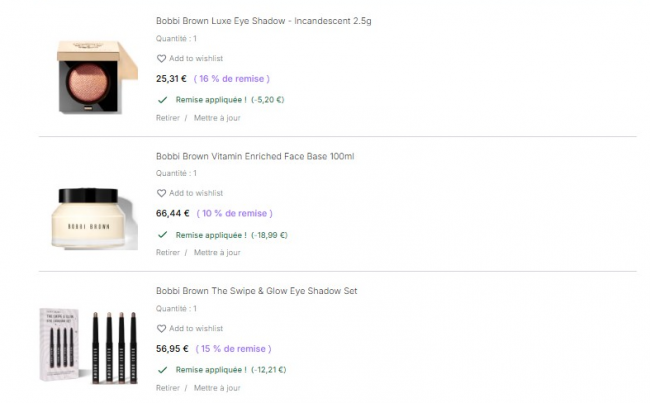The width and height of the screenshot is (650, 403).
Task: Click the green checkmark beside the -12,21 € discount
Action: point(162,369)
